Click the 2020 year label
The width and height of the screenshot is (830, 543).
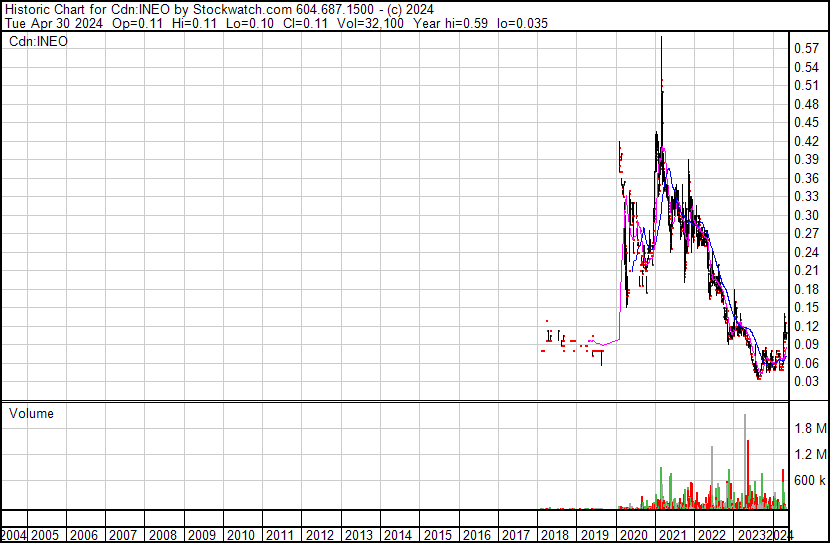coord(634,536)
